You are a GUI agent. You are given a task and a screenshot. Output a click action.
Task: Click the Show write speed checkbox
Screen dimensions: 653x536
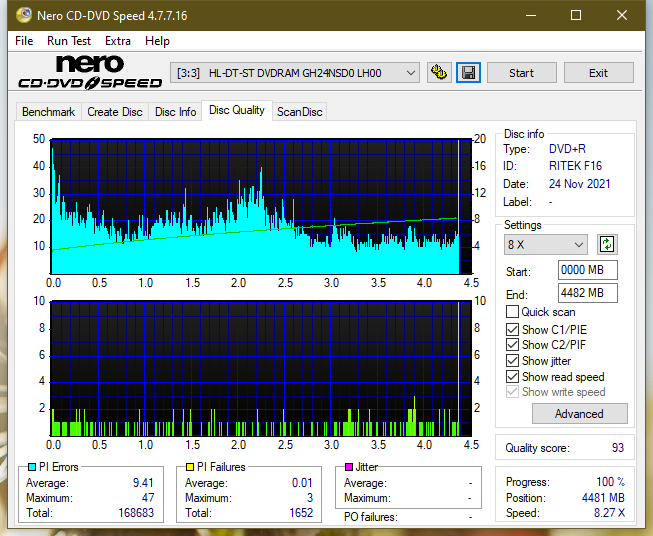[512, 392]
